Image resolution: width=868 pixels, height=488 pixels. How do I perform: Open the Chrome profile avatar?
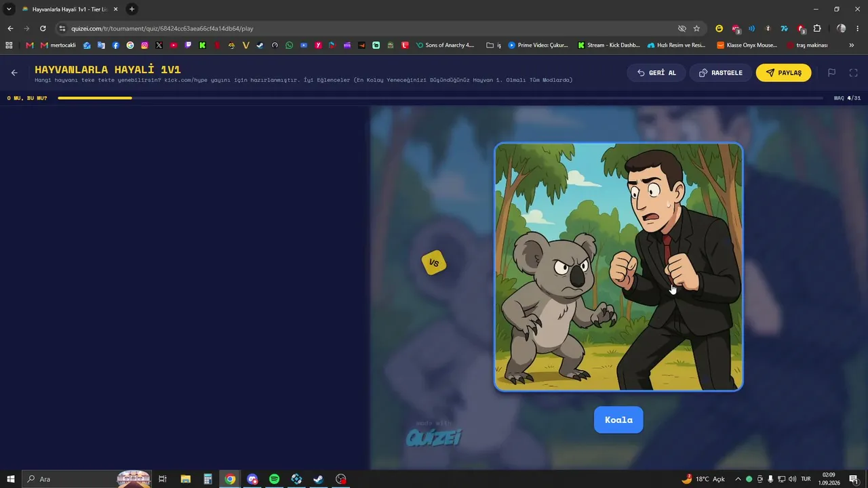[842, 28]
